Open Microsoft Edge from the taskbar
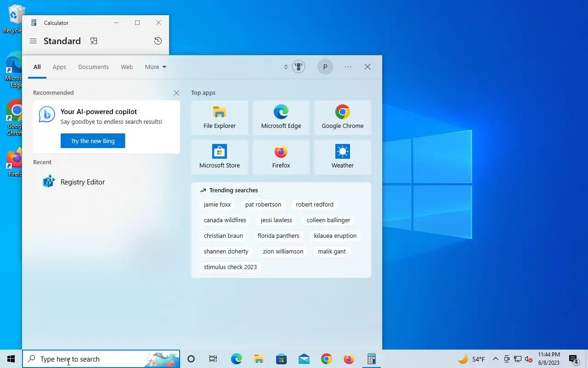 click(x=236, y=359)
